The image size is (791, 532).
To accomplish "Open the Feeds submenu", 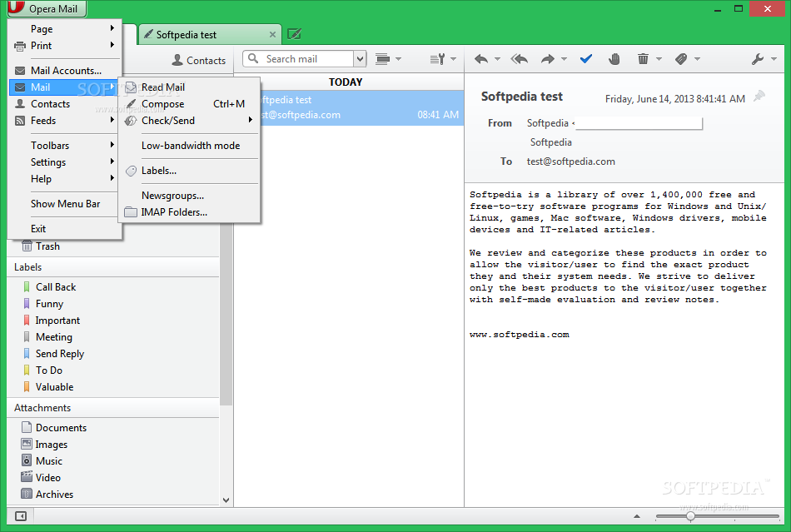I will (x=65, y=121).
